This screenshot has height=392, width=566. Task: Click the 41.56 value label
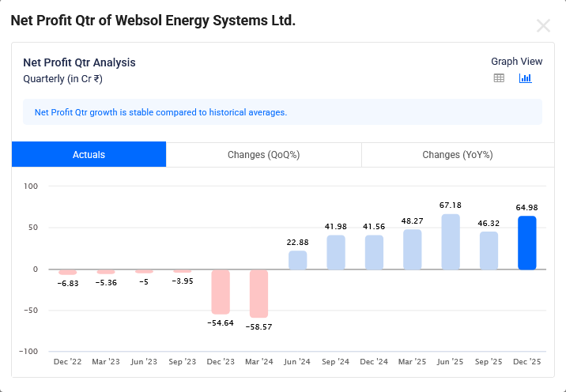pos(374,226)
